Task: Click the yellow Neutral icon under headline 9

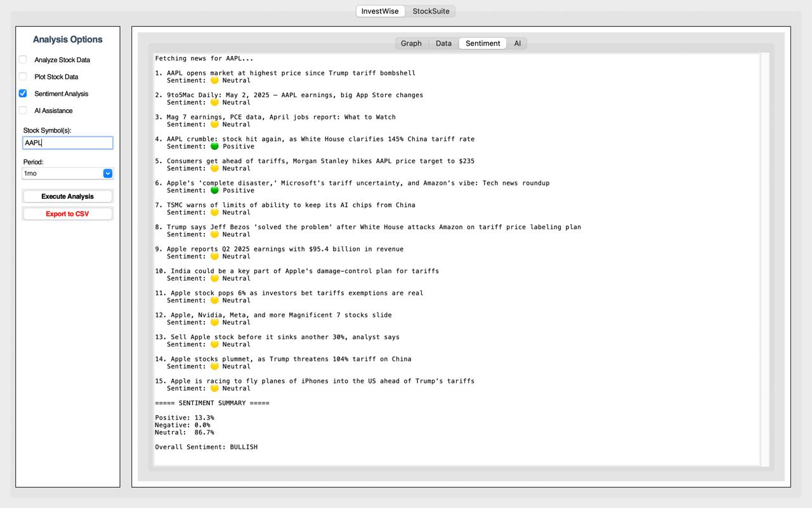Action: click(x=214, y=257)
